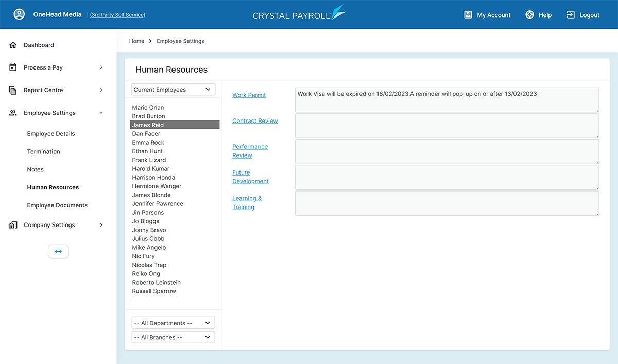
Task: Click the My Account person icon
Action: (468, 15)
